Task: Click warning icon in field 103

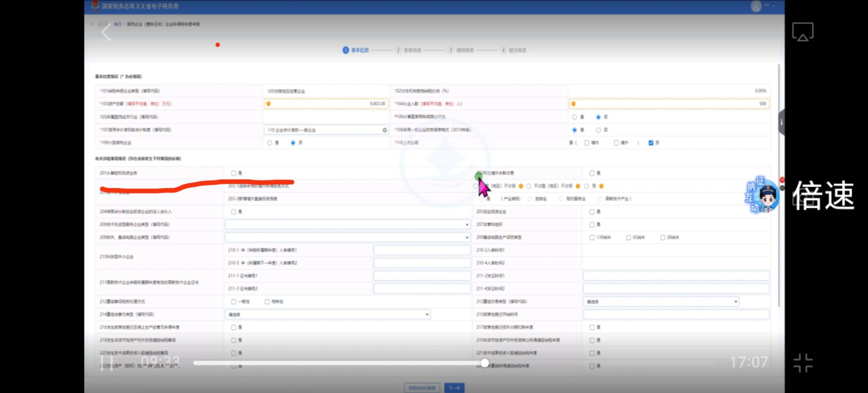Action: click(268, 104)
